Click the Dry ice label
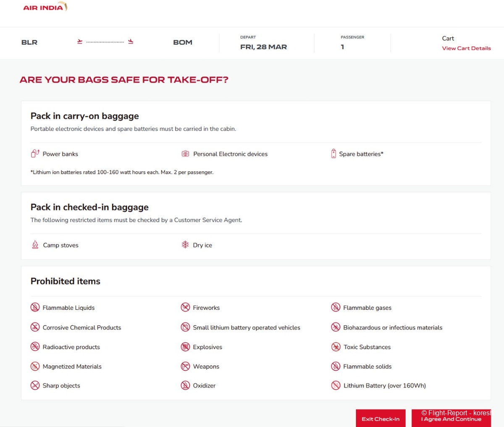504x427 pixels. click(x=202, y=245)
